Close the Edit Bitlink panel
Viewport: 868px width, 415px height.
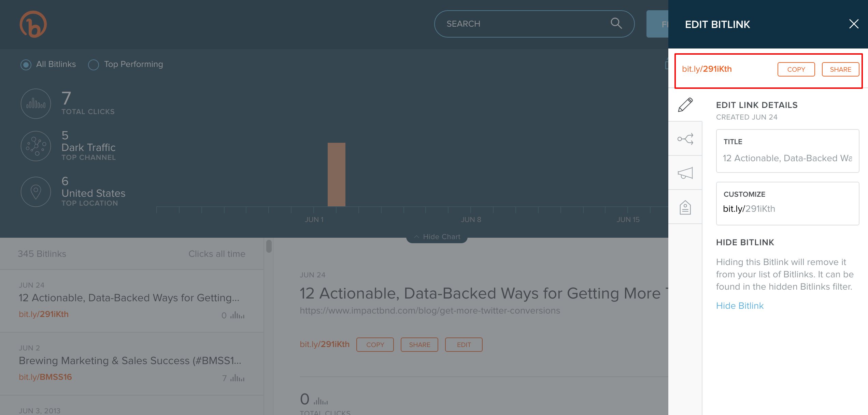coord(854,24)
